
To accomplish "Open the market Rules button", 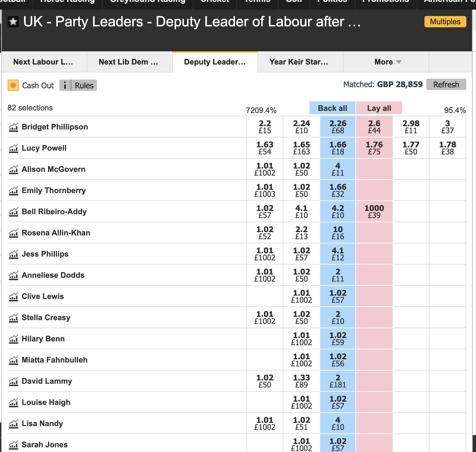I will [x=84, y=85].
